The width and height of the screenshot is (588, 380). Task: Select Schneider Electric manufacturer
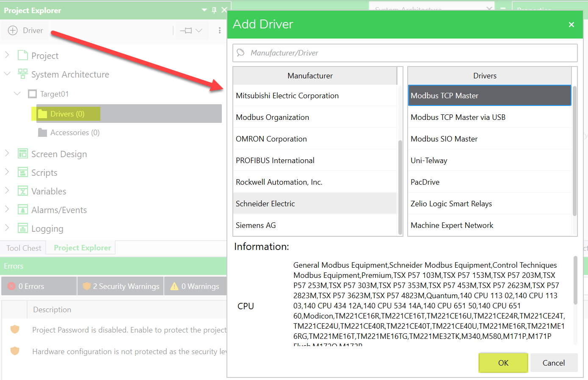click(315, 204)
